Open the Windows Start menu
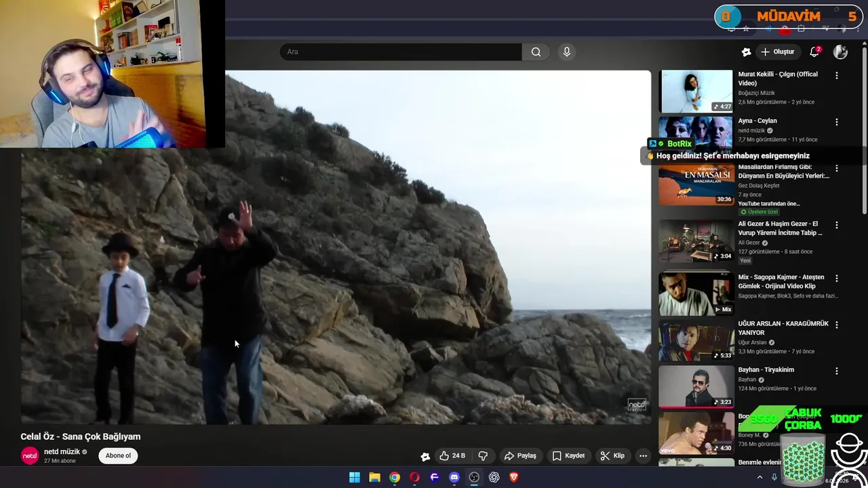The width and height of the screenshot is (868, 488). [x=355, y=477]
